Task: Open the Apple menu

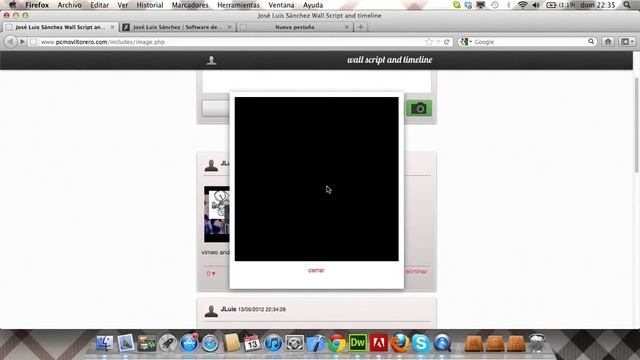Action: click(x=12, y=5)
